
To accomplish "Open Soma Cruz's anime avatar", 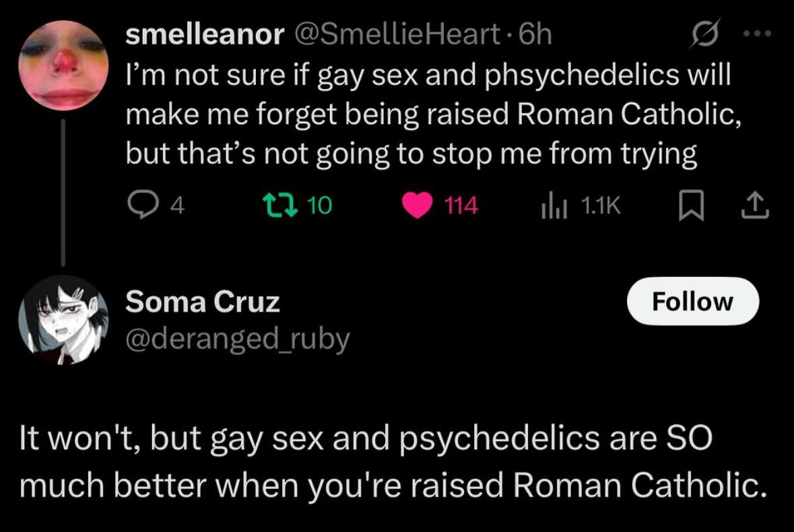I will pos(63,319).
